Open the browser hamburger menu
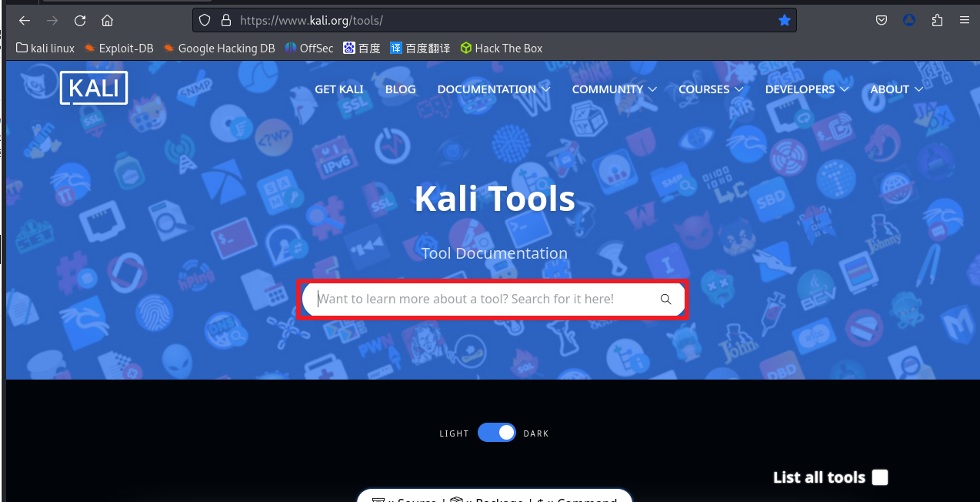The width and height of the screenshot is (980, 502). (965, 21)
